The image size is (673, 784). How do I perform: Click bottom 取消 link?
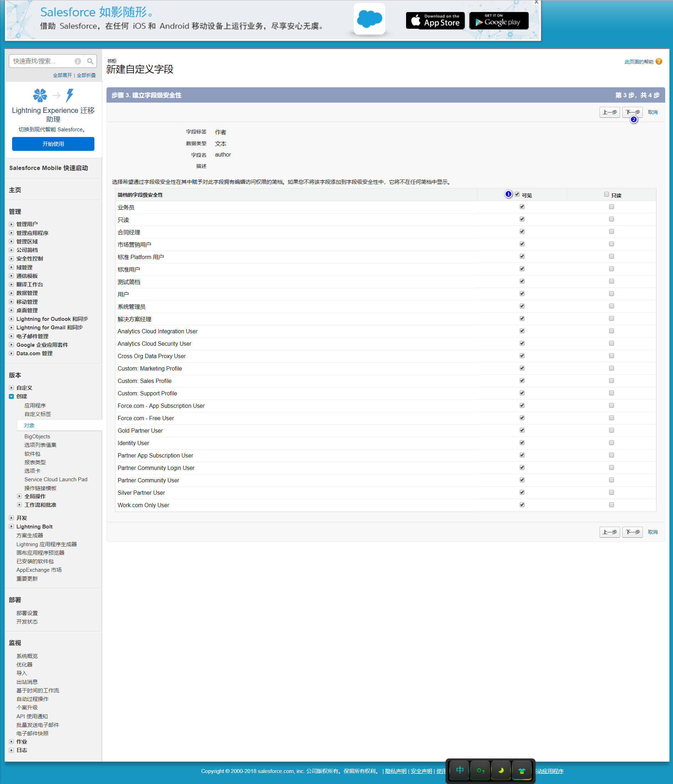[652, 532]
